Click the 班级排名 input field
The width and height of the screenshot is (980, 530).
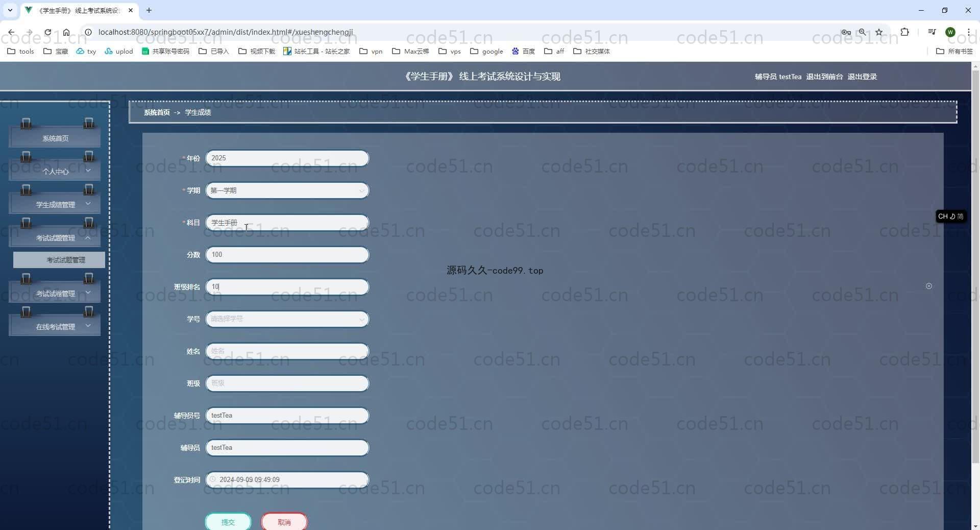pyautogui.click(x=287, y=287)
